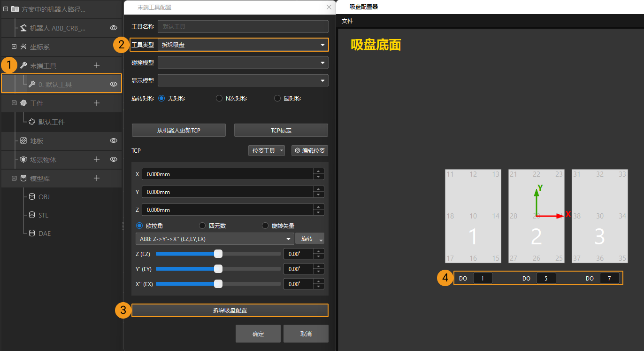Choose the 四元数 radio button
644x351 pixels.
coord(203,226)
